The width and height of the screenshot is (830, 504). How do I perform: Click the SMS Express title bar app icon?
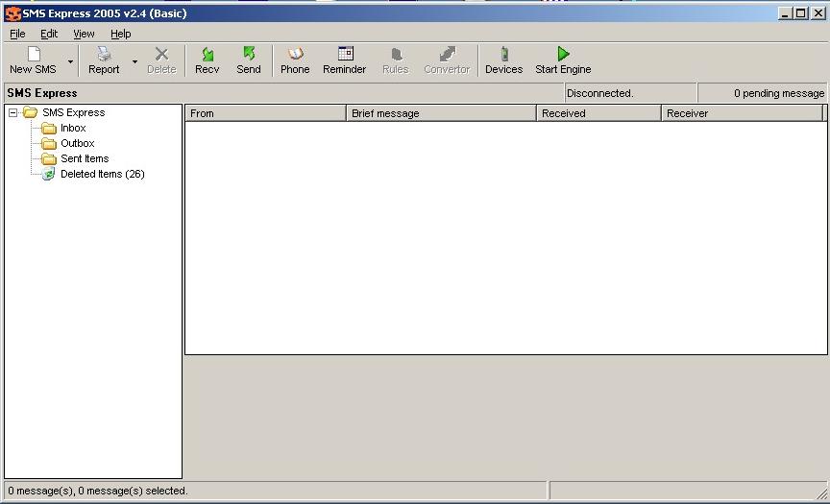tap(12, 13)
